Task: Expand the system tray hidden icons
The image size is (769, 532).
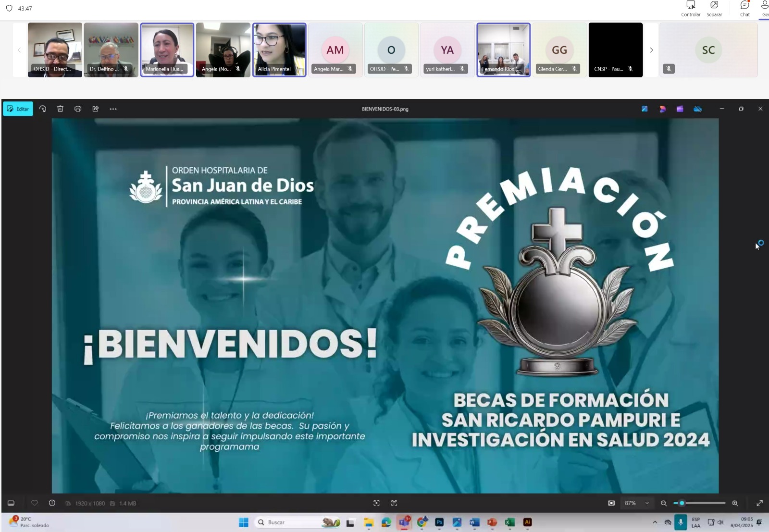Action: point(655,522)
